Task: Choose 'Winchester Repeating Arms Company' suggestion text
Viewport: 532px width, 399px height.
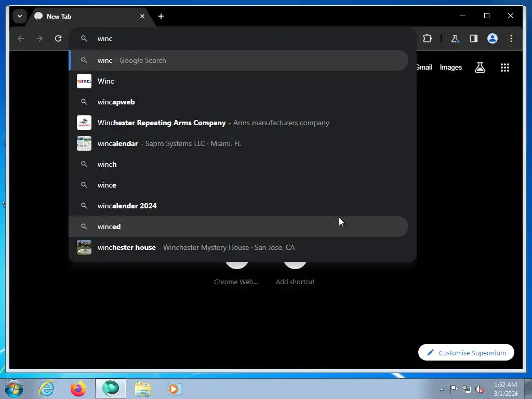Action: point(162,123)
